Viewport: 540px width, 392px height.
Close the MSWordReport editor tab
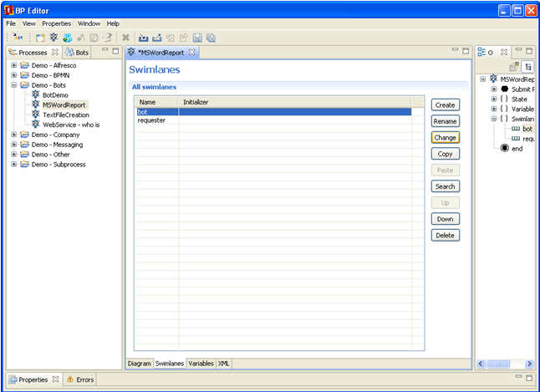pyautogui.click(x=191, y=52)
